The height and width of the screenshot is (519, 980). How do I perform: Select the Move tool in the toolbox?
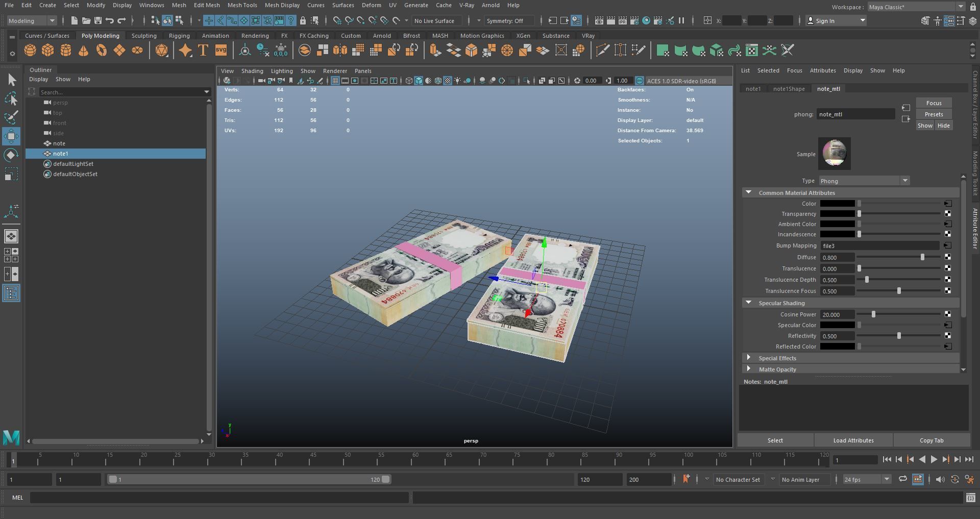pos(11,136)
